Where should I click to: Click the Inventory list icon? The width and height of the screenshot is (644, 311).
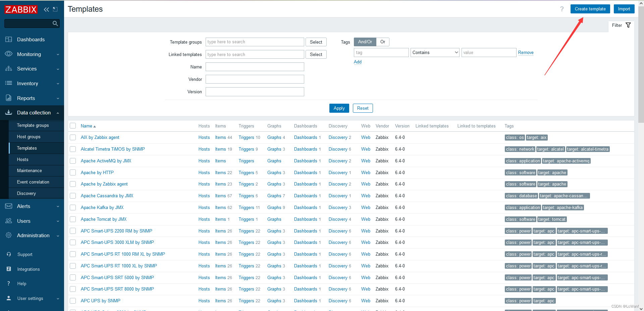coord(9,83)
